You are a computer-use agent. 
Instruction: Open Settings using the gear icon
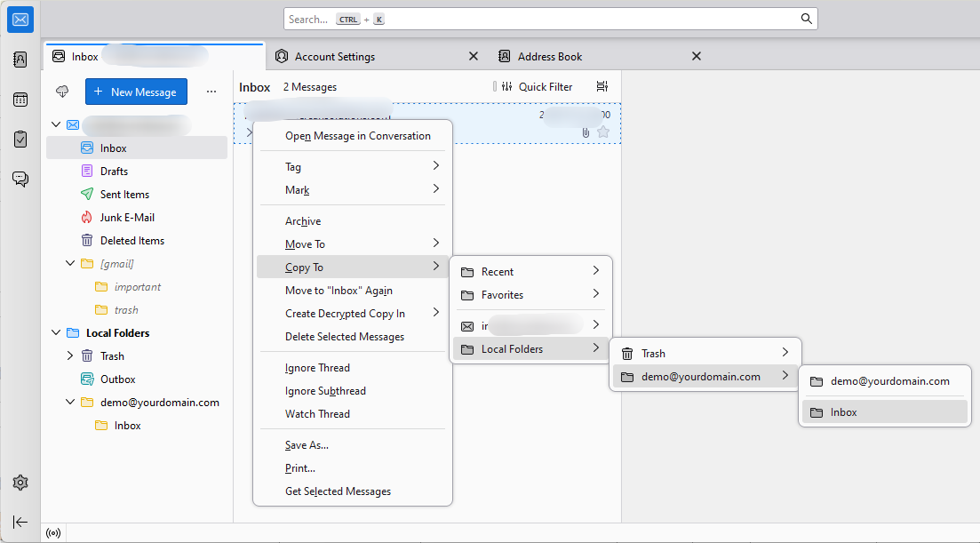pos(20,483)
